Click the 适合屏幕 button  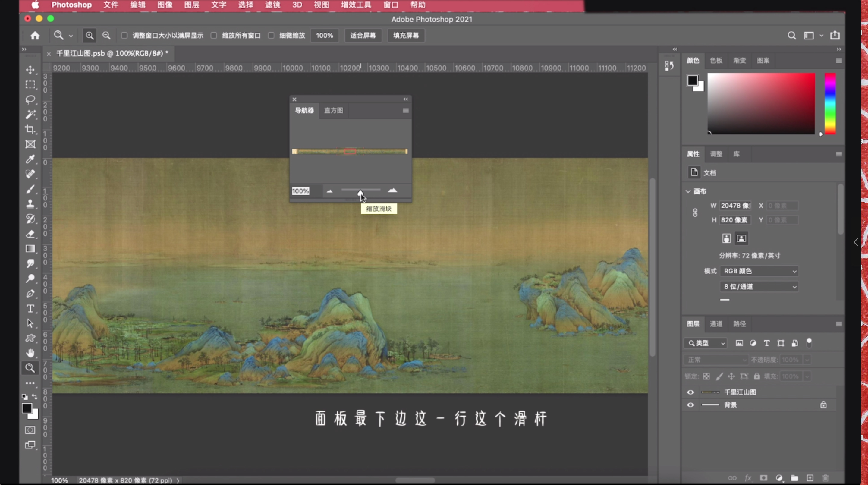(x=363, y=35)
